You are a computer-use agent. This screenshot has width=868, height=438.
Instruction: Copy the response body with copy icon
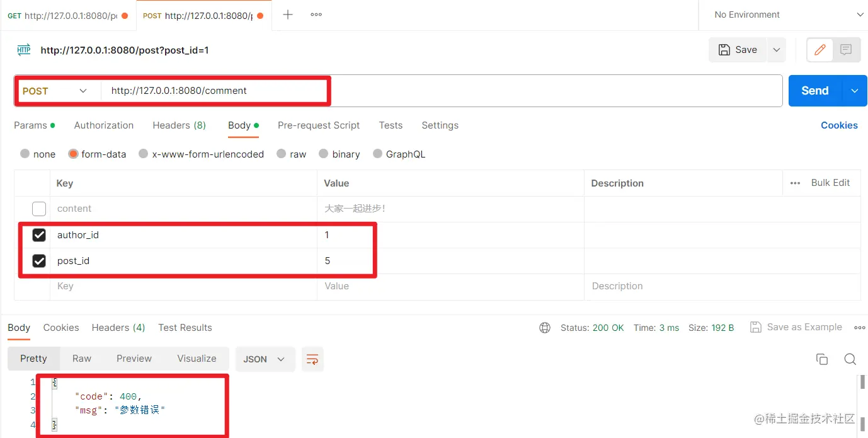click(x=822, y=359)
